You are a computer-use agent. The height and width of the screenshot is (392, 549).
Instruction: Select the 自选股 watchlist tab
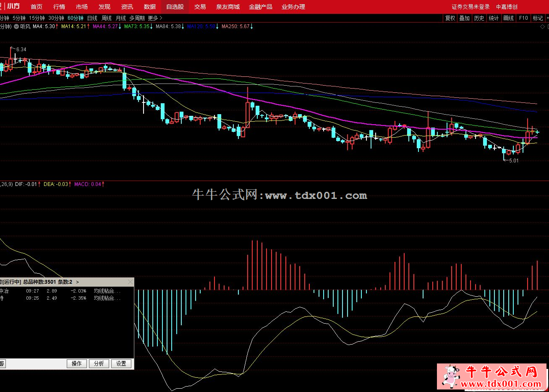coord(175,7)
